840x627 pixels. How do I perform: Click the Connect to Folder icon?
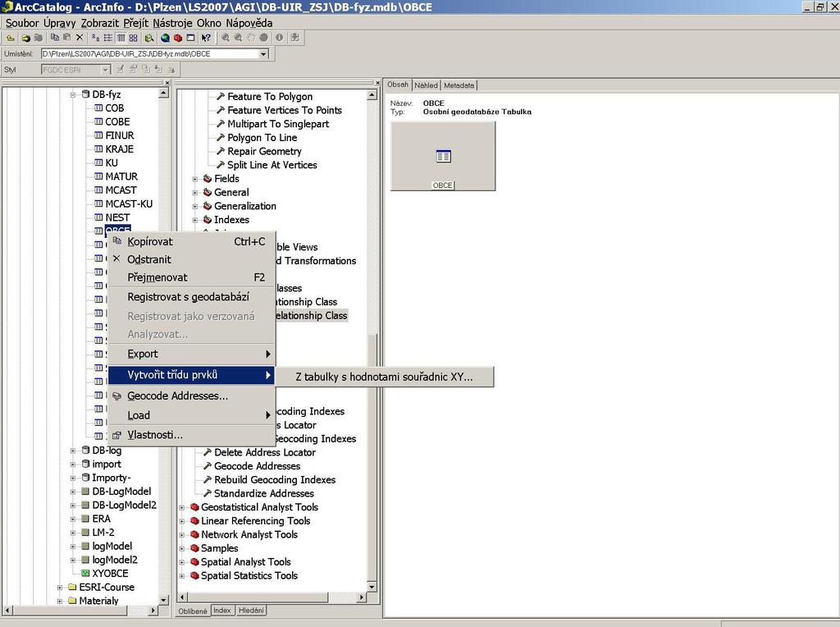coord(25,38)
